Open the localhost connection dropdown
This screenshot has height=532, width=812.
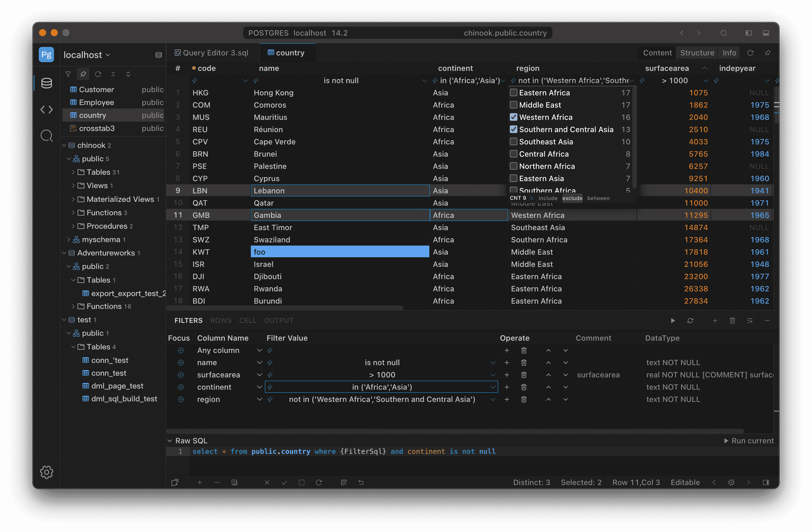[x=86, y=55]
